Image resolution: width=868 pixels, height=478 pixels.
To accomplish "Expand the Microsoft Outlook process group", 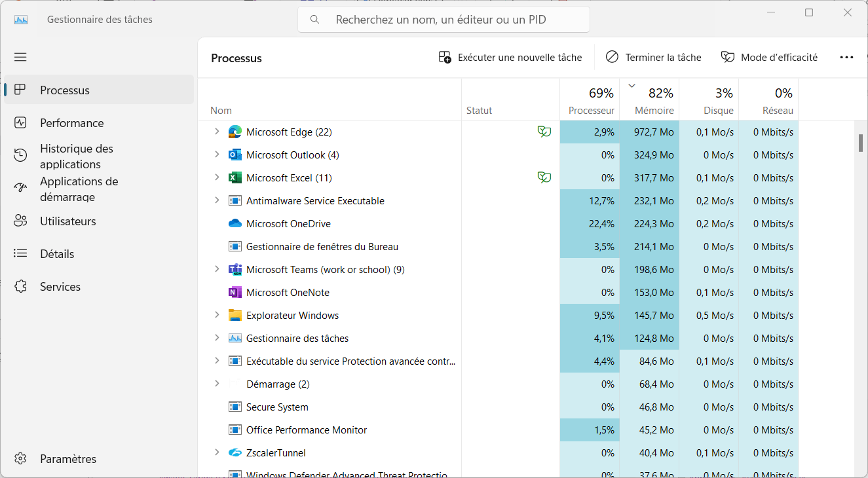I will pyautogui.click(x=217, y=155).
